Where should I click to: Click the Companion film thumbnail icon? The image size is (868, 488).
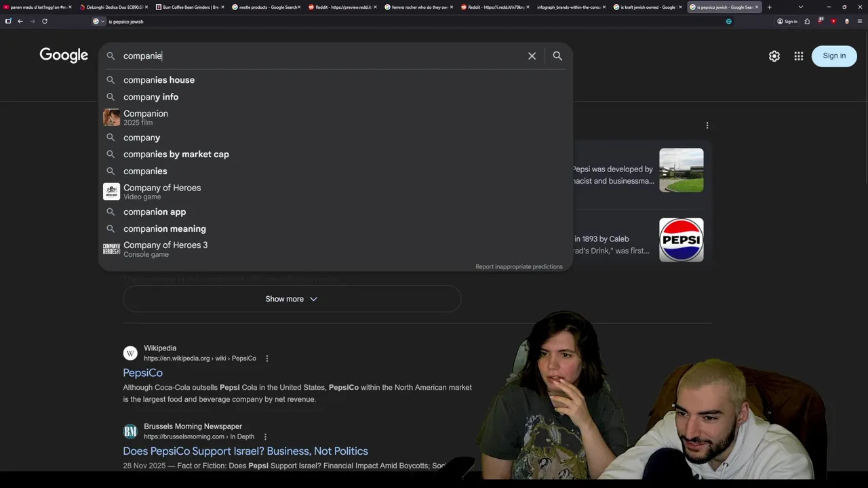click(x=111, y=117)
